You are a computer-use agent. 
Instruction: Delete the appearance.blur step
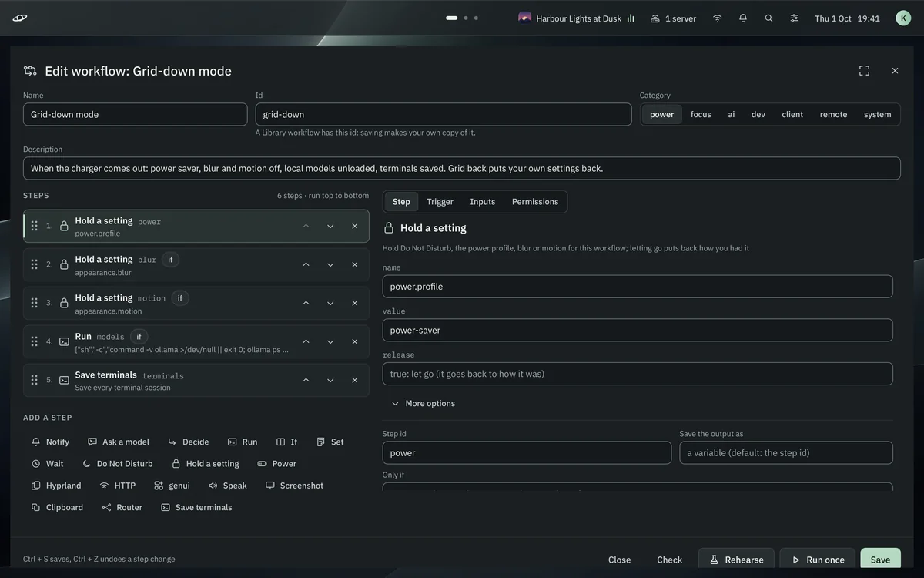355,264
